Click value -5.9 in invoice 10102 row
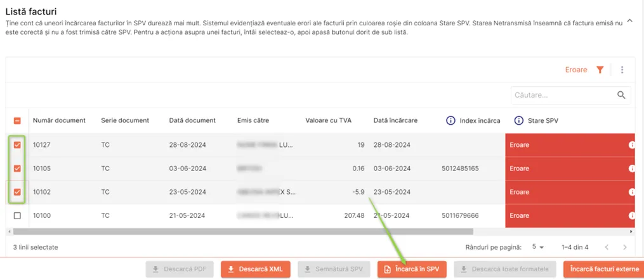The image size is (644, 280). pos(358,192)
